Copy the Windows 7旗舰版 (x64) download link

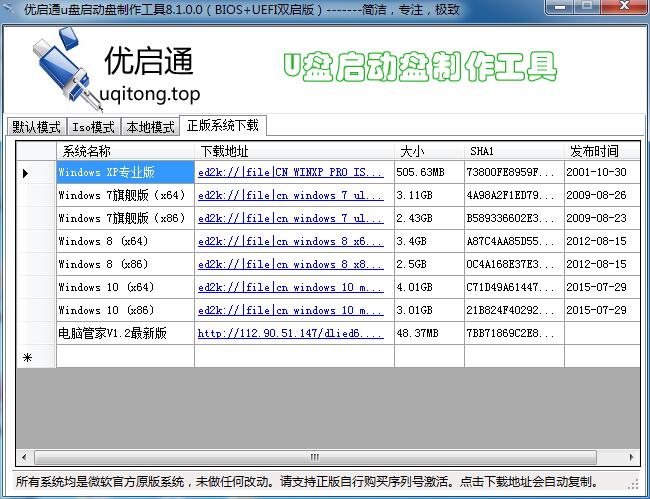pos(291,196)
